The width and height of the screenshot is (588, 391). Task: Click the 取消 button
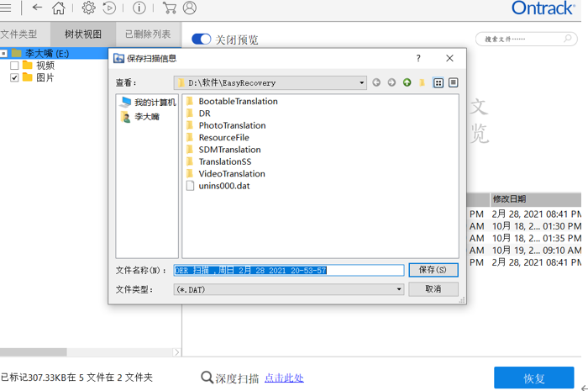click(x=433, y=289)
